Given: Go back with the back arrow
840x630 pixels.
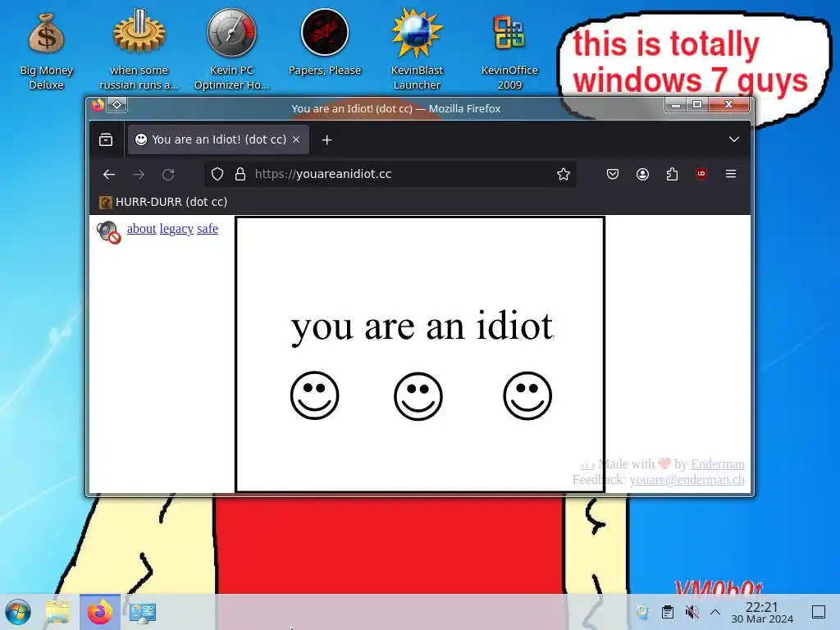Looking at the screenshot, I should (109, 174).
